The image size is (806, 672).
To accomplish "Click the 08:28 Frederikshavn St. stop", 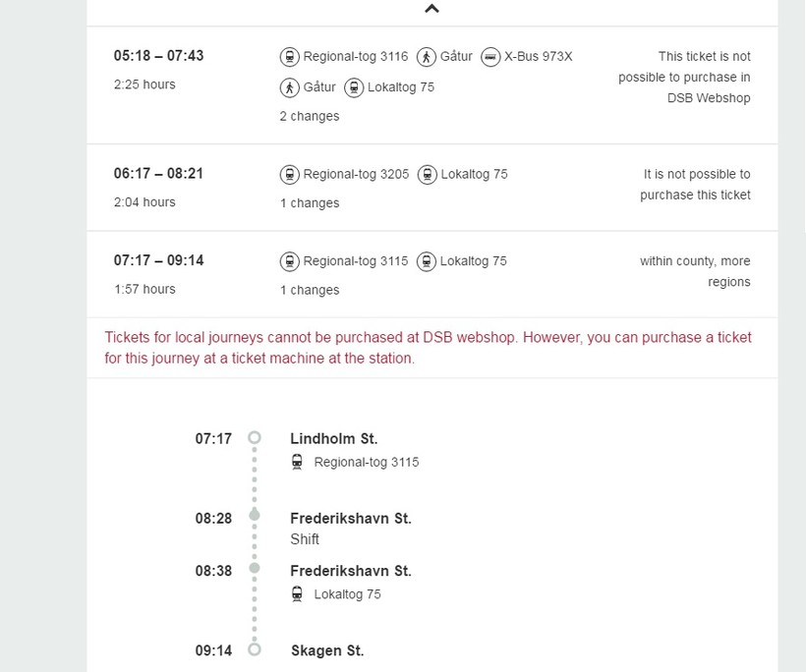I will tap(350, 518).
